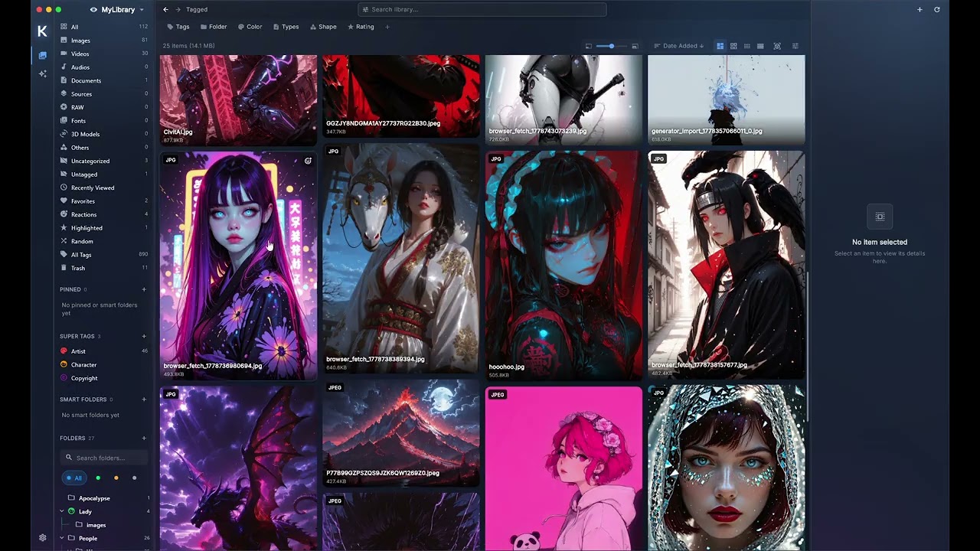Click the plus icon at top right
This screenshot has height=551, width=980.
tap(920, 9)
